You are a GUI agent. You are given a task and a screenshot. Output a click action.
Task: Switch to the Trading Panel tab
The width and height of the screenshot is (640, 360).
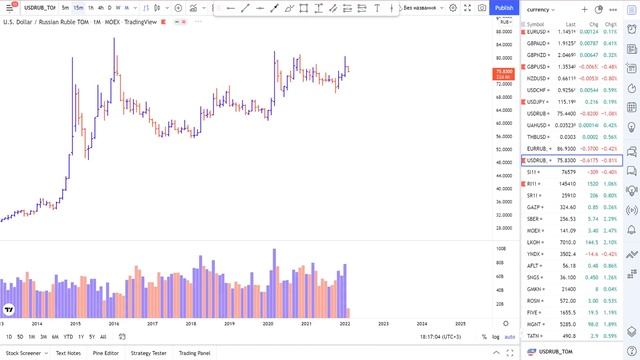[x=194, y=353]
